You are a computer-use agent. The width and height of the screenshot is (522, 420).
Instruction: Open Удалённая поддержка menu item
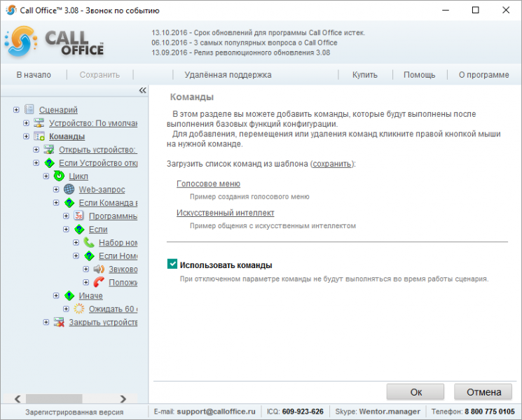point(228,75)
